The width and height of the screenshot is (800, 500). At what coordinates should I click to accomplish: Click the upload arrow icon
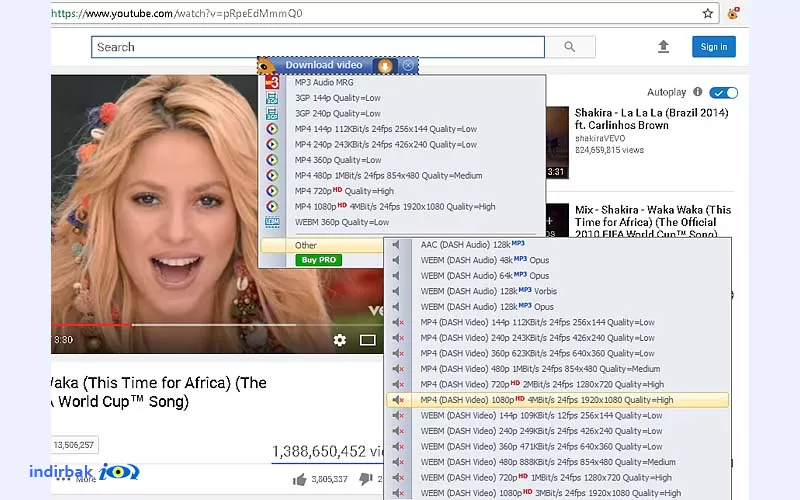663,47
